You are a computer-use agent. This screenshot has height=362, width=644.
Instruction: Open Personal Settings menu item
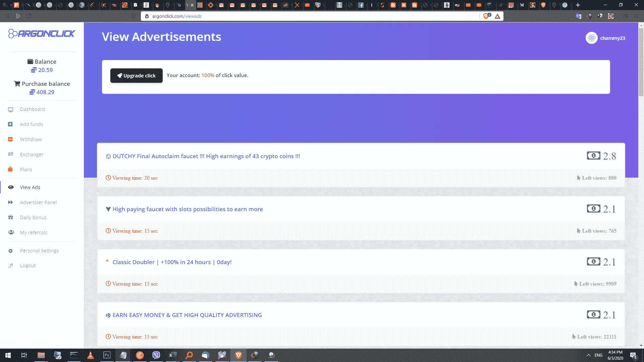(39, 251)
